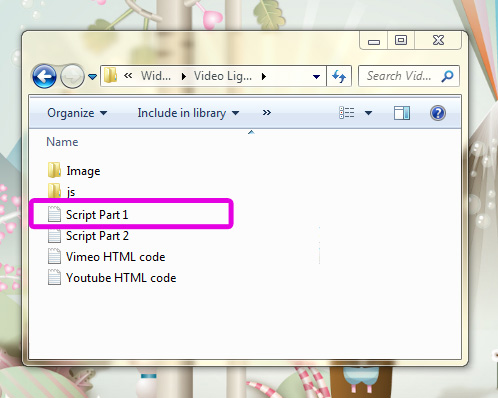Minimize the Explorer window
Image resolution: width=498 pixels, height=398 pixels.
pyautogui.click(x=374, y=41)
